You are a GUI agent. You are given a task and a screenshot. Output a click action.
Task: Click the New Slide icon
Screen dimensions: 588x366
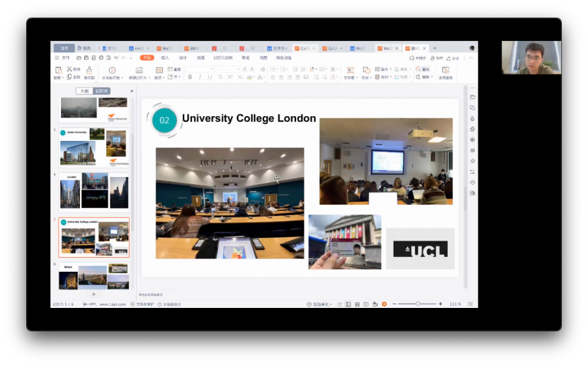(139, 70)
